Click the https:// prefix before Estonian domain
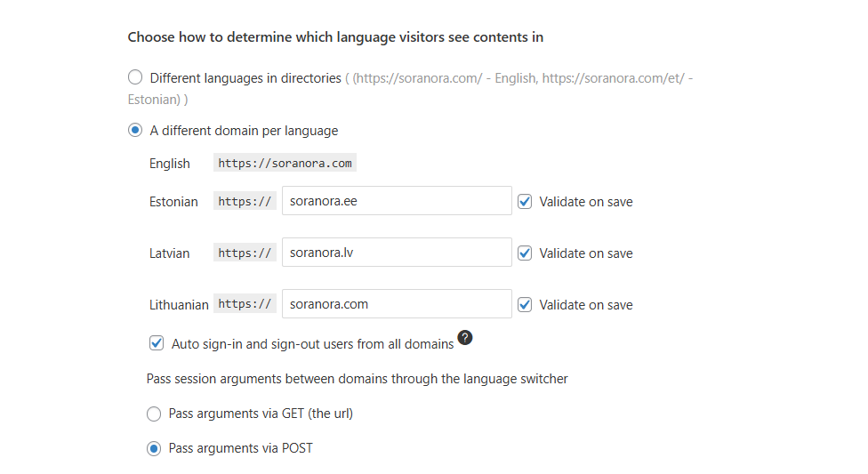 point(245,201)
